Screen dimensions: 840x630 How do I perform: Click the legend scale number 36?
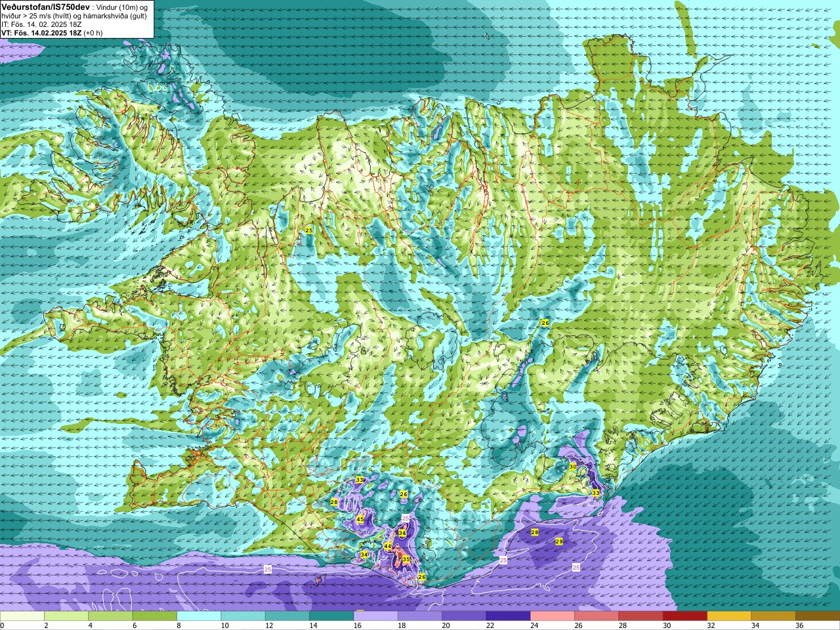[799, 625]
